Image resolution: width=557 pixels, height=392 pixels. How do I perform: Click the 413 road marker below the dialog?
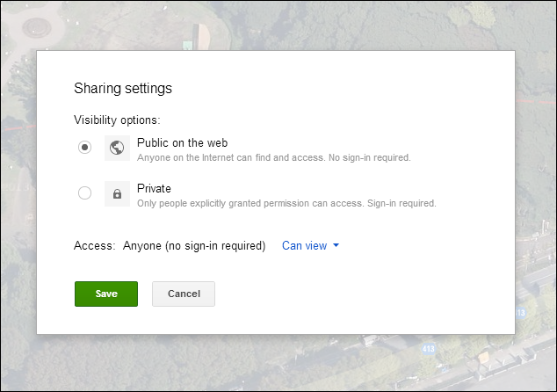427,349
